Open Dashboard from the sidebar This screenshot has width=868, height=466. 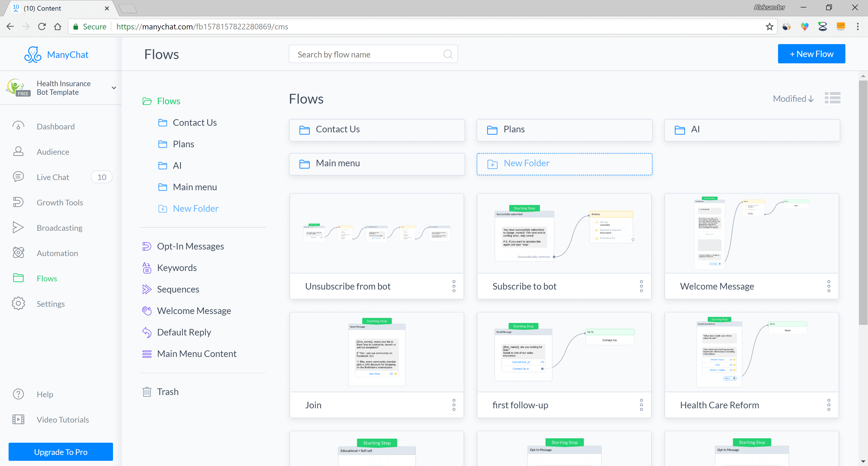click(x=56, y=126)
